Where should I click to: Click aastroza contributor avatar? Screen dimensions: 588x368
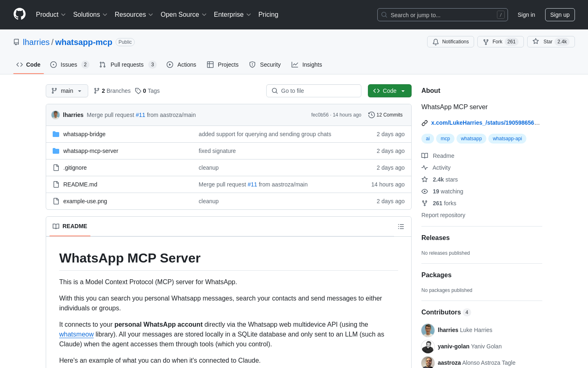tap(428, 363)
